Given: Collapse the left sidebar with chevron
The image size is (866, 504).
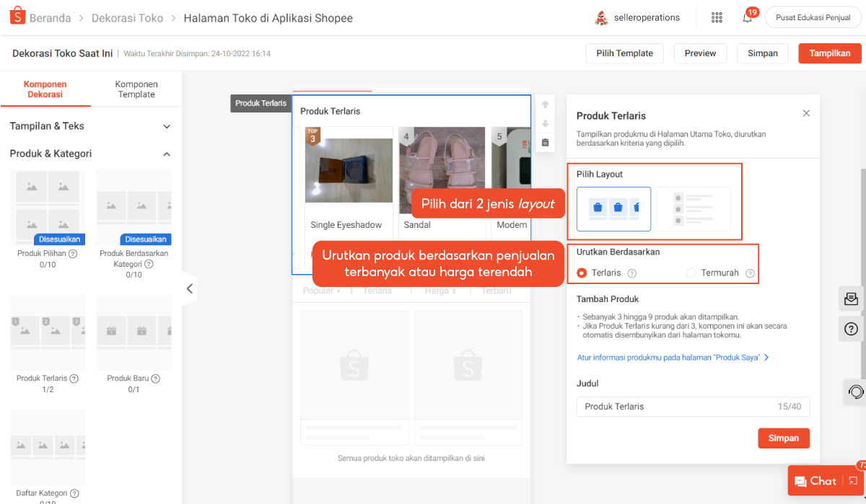Looking at the screenshot, I should (190, 289).
